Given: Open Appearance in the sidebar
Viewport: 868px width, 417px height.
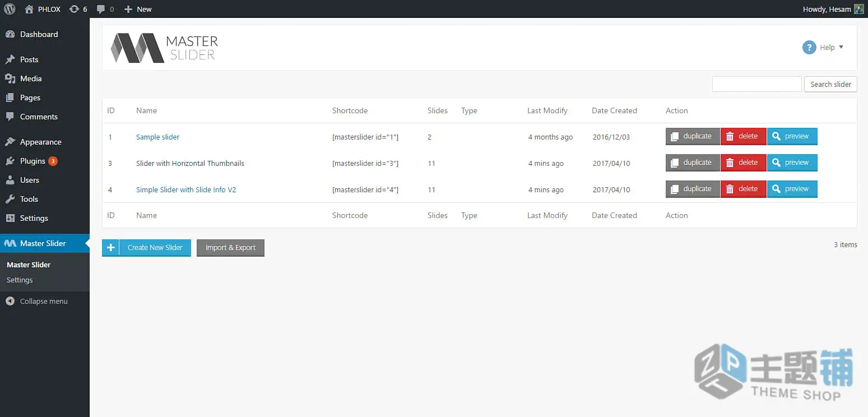Looking at the screenshot, I should pos(45,142).
